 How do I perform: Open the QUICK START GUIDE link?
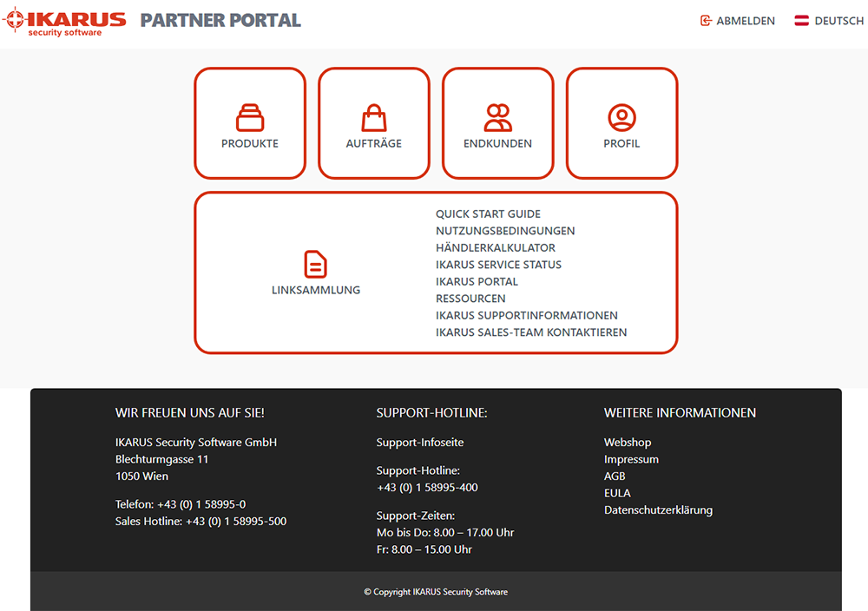[x=488, y=214]
